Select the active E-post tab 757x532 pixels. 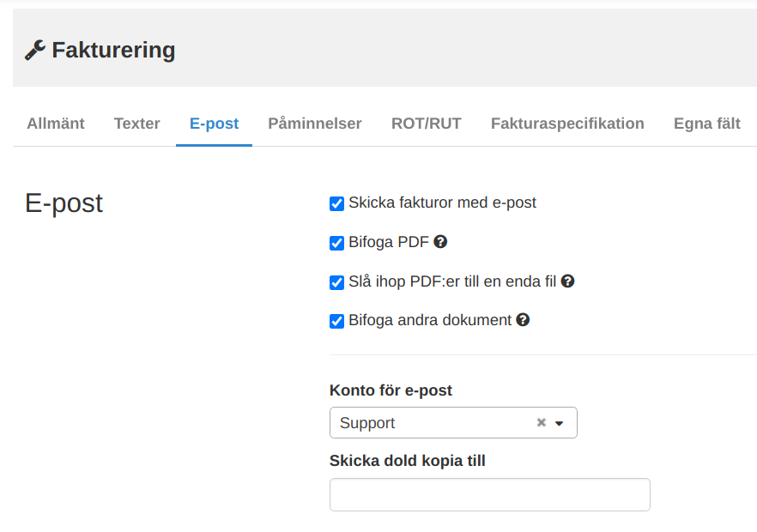click(214, 124)
